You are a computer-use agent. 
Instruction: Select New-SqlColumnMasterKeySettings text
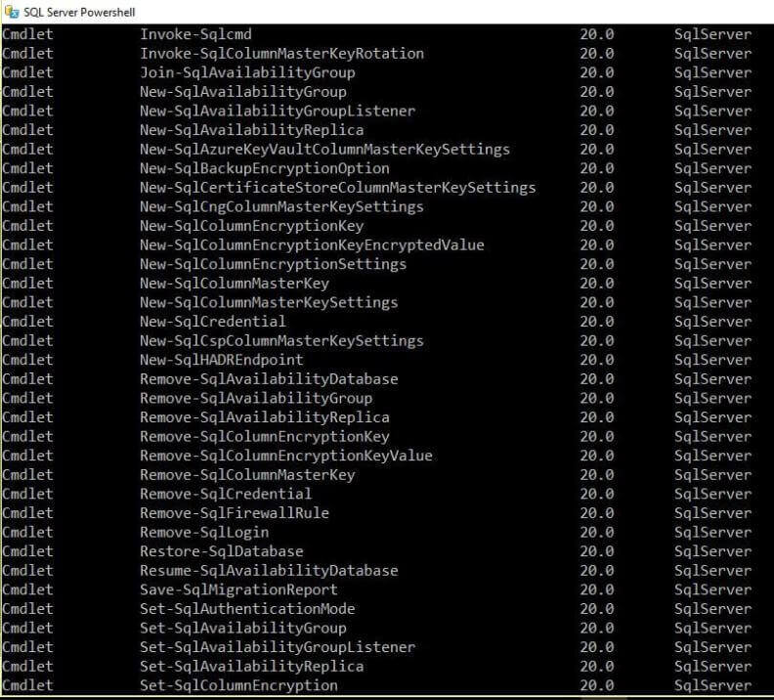click(269, 303)
